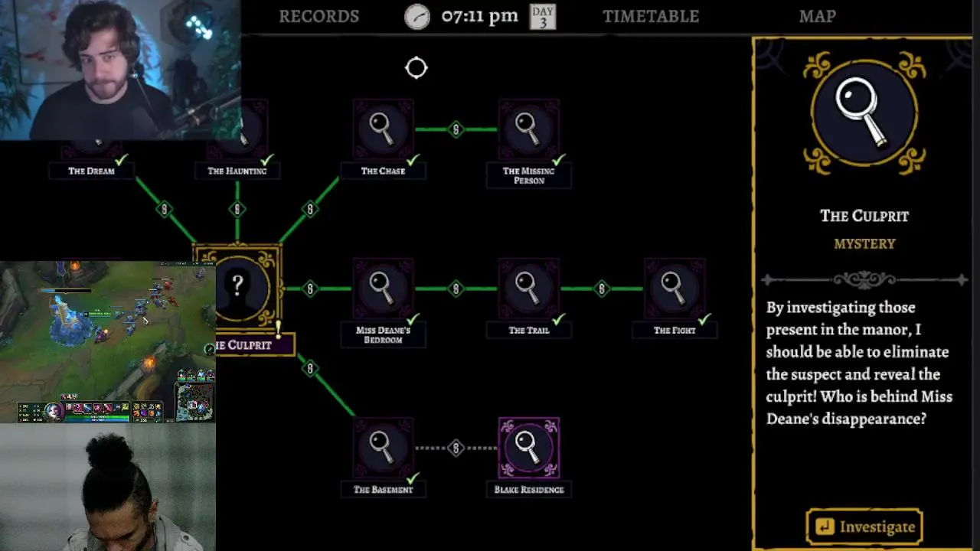Open the Records tab
The width and height of the screenshot is (980, 551).
pos(318,16)
